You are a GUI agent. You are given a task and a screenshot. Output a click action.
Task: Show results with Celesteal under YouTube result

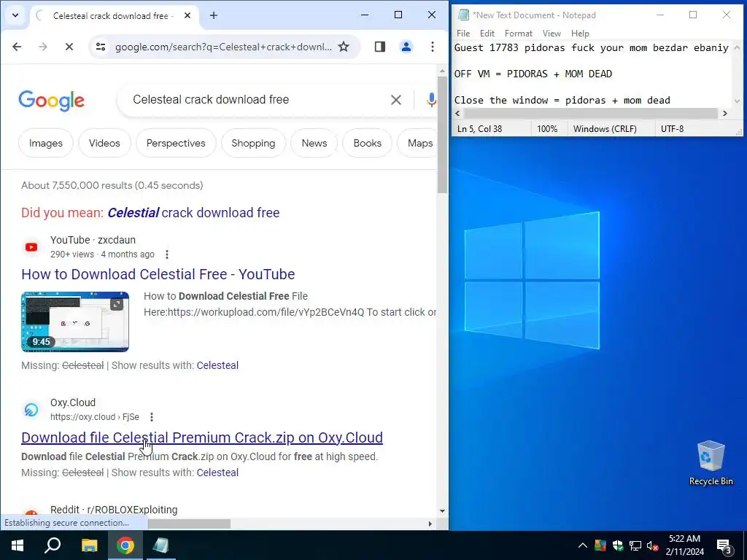click(217, 365)
